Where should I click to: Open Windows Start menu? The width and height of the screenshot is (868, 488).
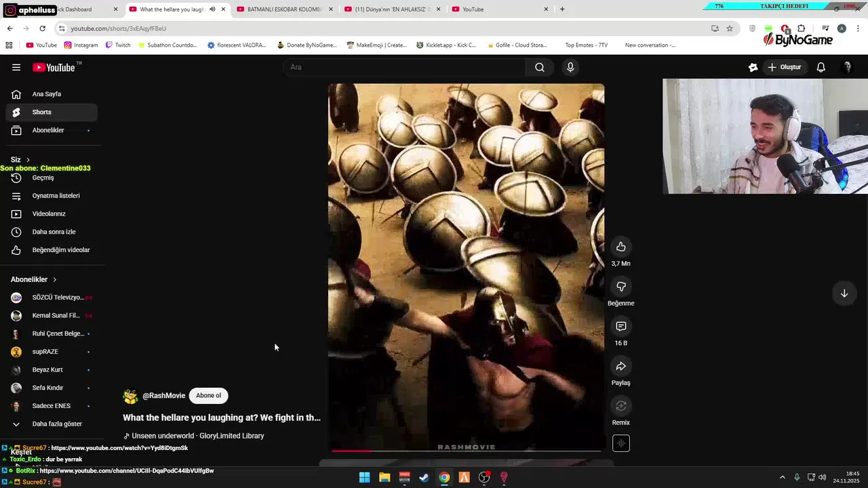(x=364, y=477)
